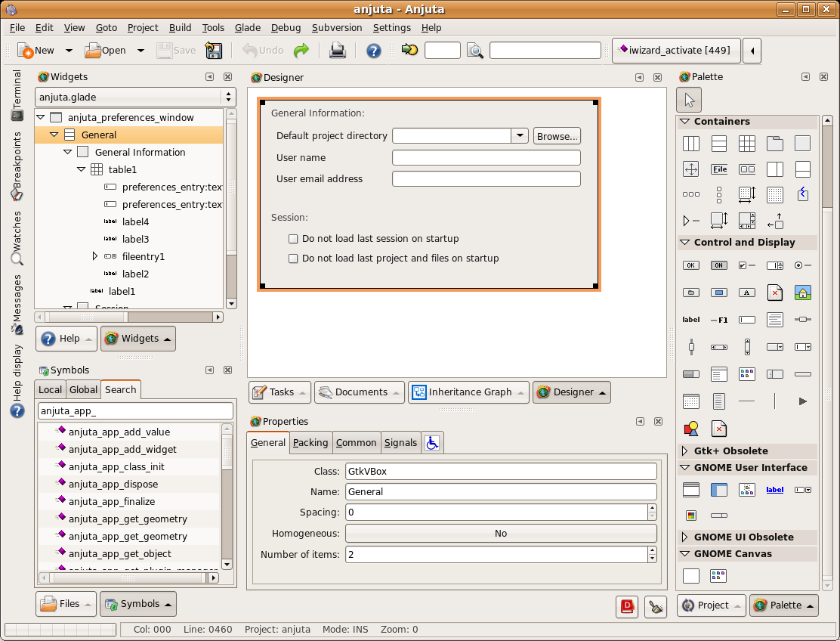This screenshot has width=840, height=641.
Task: Check 'Do not load last project and files'
Action: coord(294,259)
